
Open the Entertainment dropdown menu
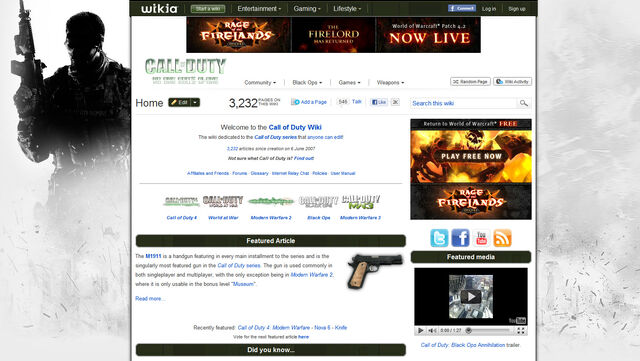tap(259, 9)
